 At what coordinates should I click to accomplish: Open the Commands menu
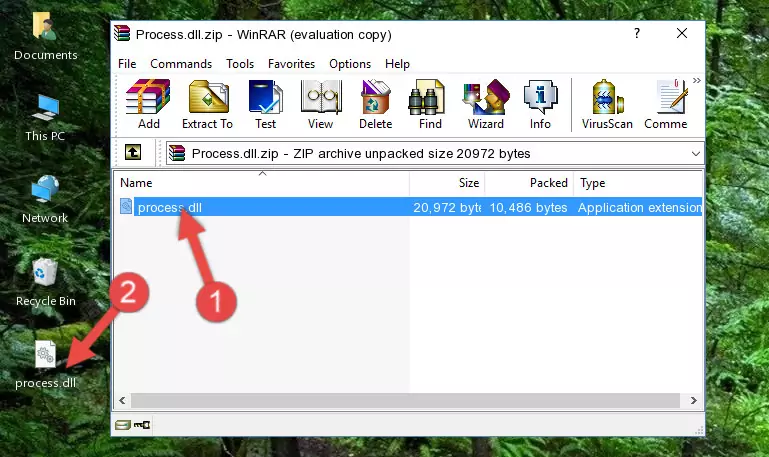pos(181,64)
